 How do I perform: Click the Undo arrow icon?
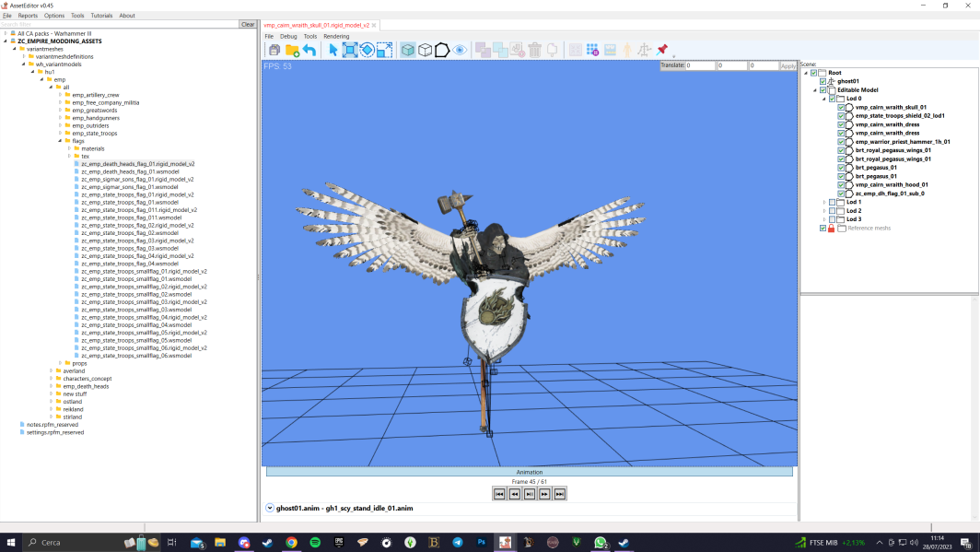point(309,50)
